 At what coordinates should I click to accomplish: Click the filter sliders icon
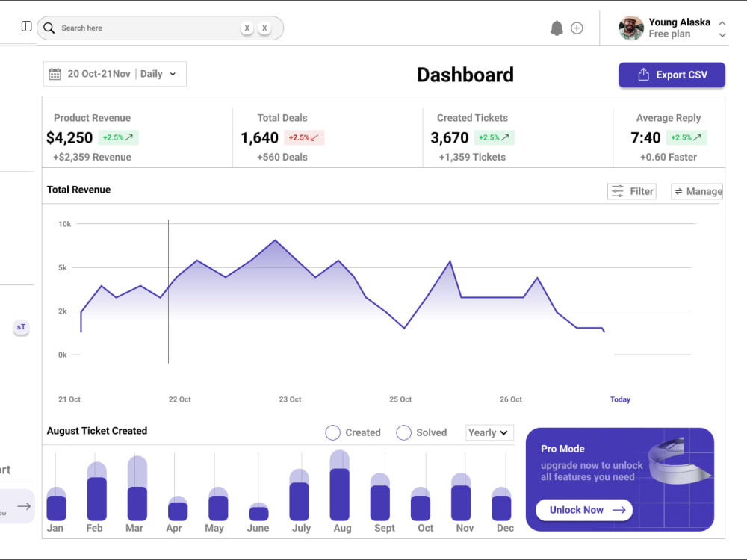tap(618, 191)
